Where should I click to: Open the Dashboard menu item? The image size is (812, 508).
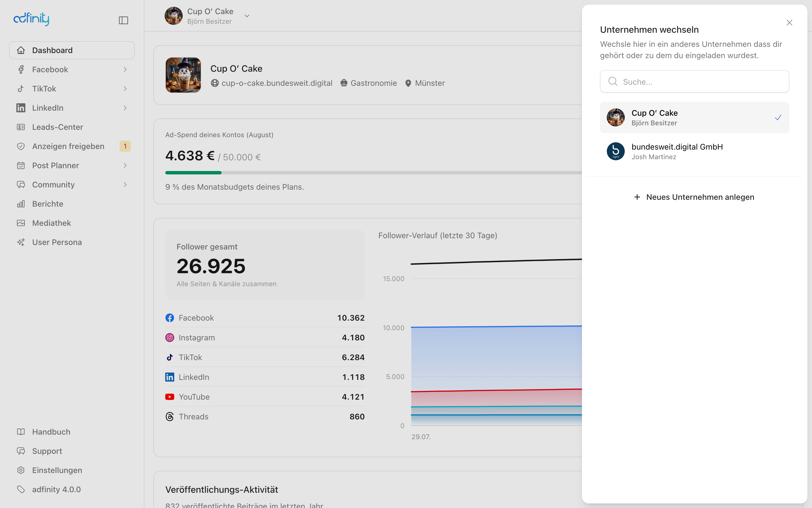tap(72, 51)
